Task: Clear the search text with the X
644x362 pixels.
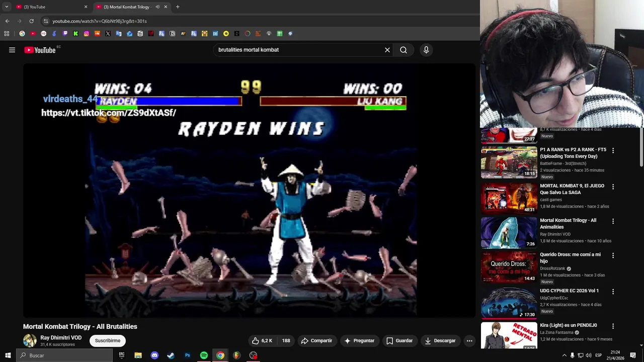Action: tap(387, 50)
